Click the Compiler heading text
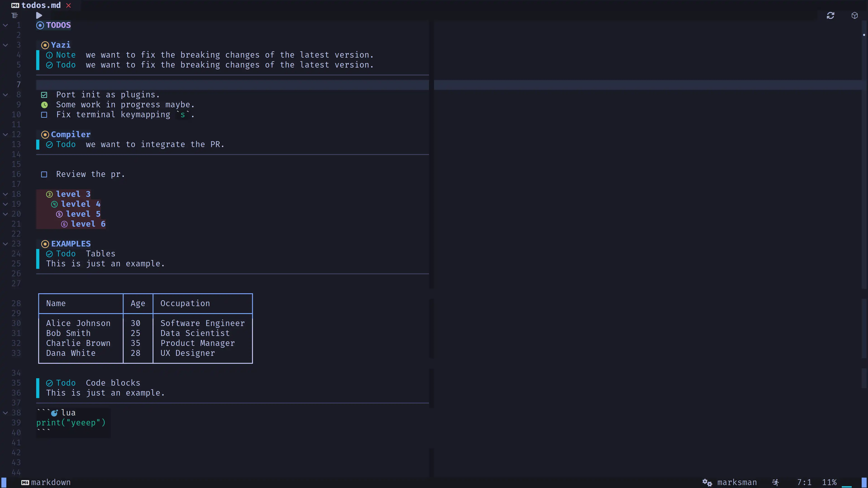Screen dimensions: 868x488 pos(71,135)
